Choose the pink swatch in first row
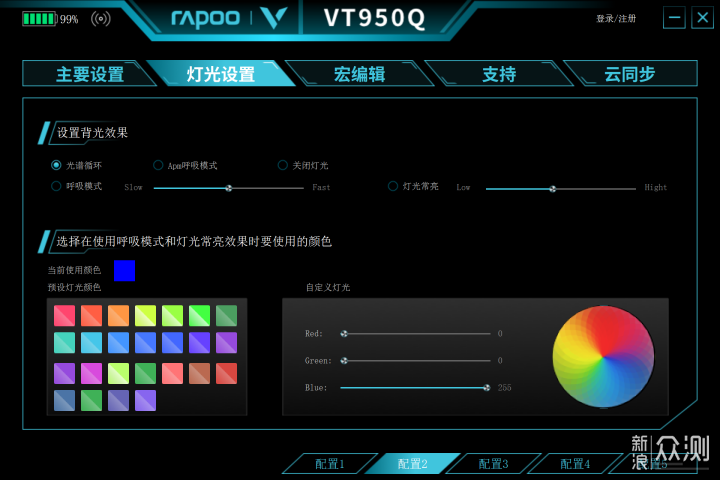 (64, 316)
